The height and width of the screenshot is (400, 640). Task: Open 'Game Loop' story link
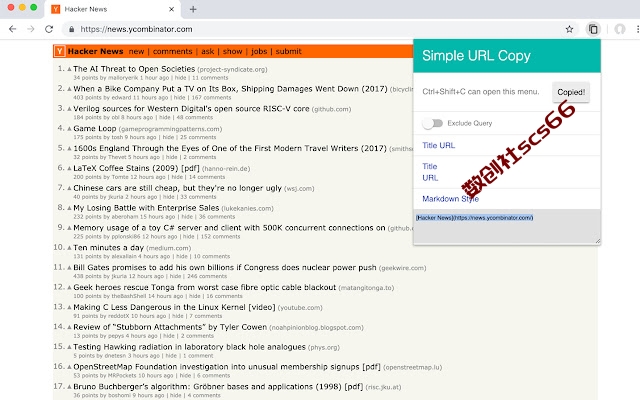click(95, 129)
